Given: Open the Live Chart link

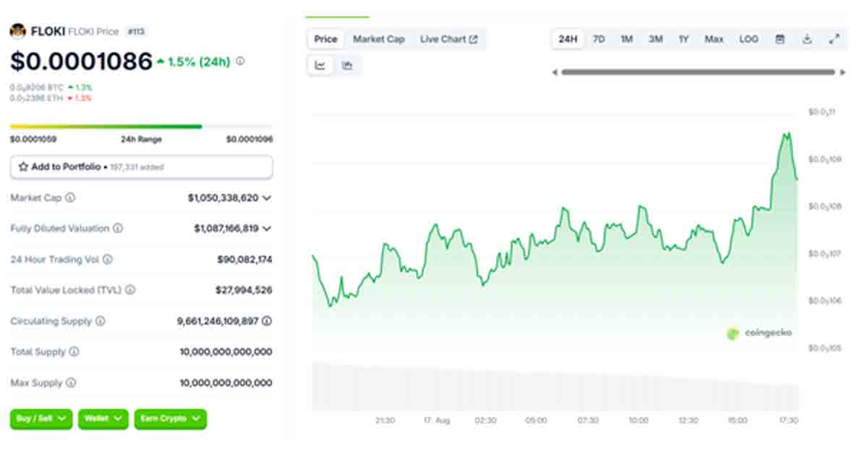Looking at the screenshot, I should click(448, 39).
